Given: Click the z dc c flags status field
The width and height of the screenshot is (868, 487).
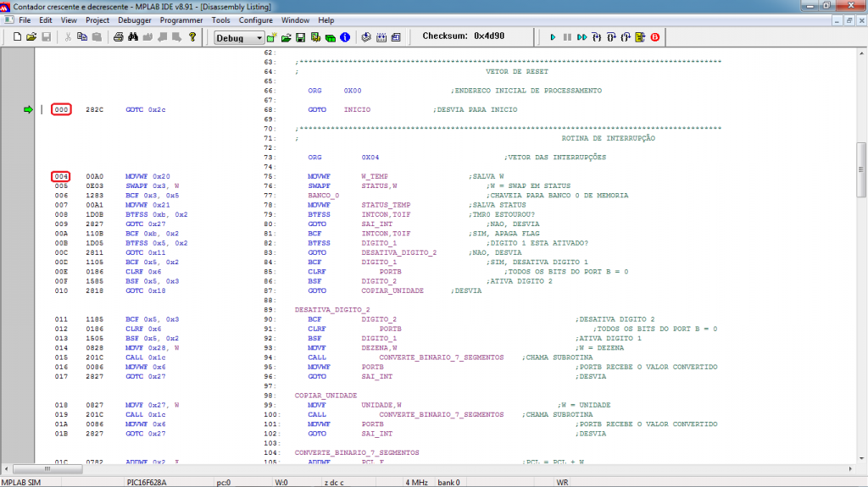Looking at the screenshot, I should point(334,482).
